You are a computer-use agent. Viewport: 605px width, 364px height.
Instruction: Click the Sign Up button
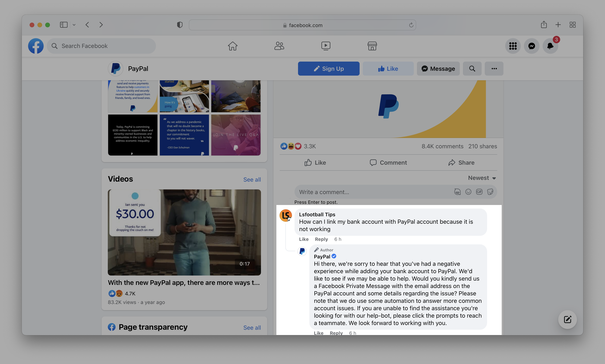click(x=328, y=69)
